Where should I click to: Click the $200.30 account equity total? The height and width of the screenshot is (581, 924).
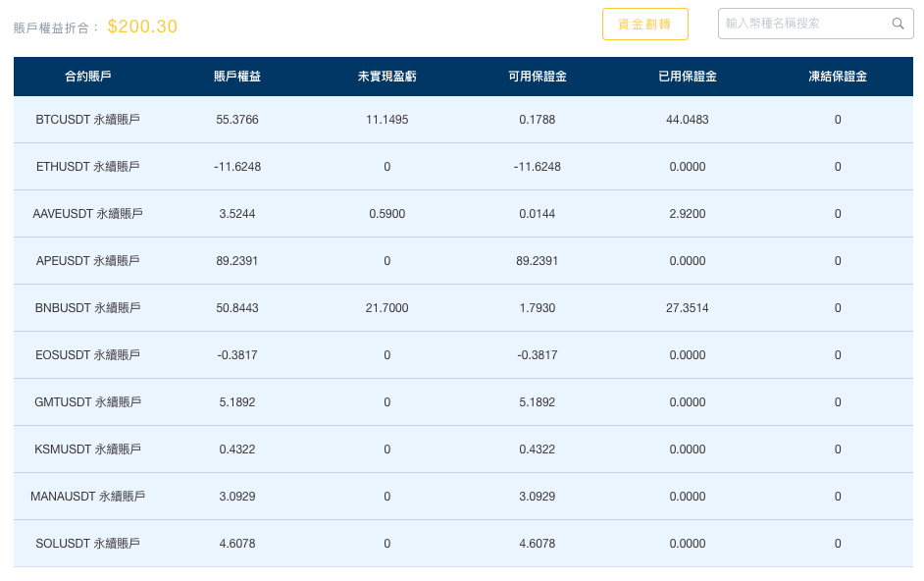142,26
